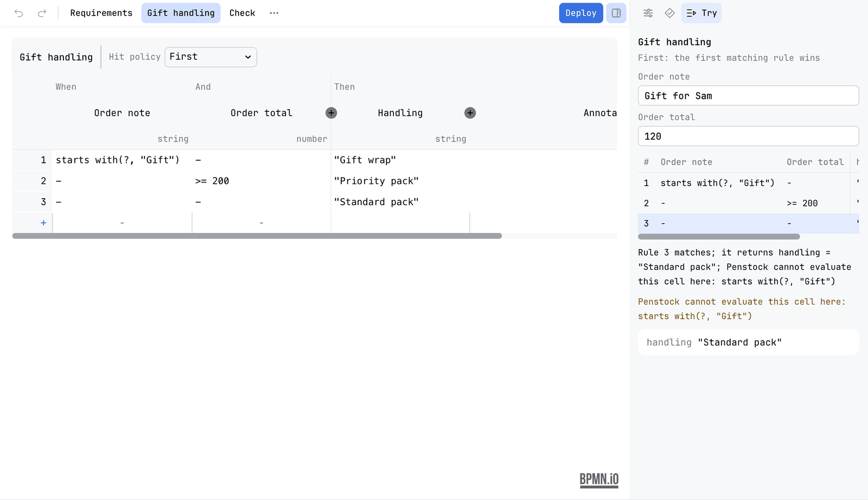
Task: Select rule 2 row in Try results
Action: click(x=748, y=203)
